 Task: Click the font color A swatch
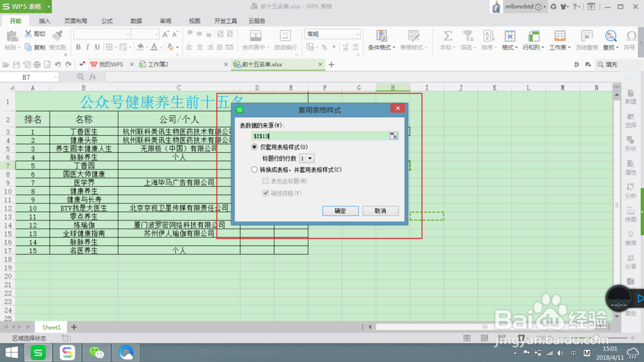[154, 47]
